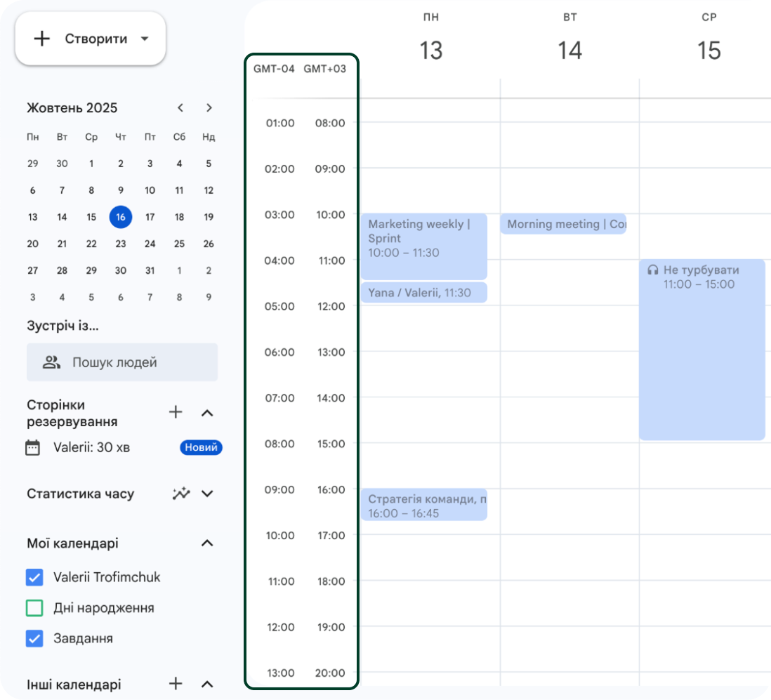Click the Пошук людей search field
Image resolution: width=771 pixels, height=700 pixels.
click(122, 362)
